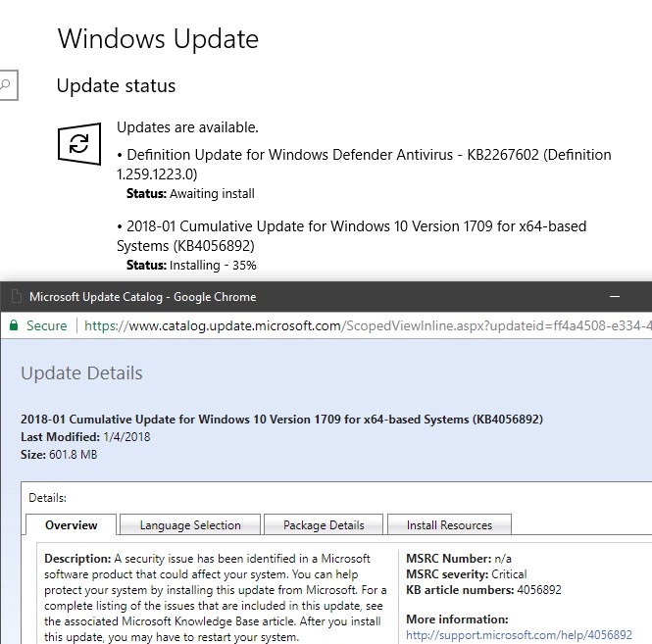Image resolution: width=652 pixels, height=644 pixels.
Task: Click the bold KB4056892 title in Update Details
Action: click(281, 420)
